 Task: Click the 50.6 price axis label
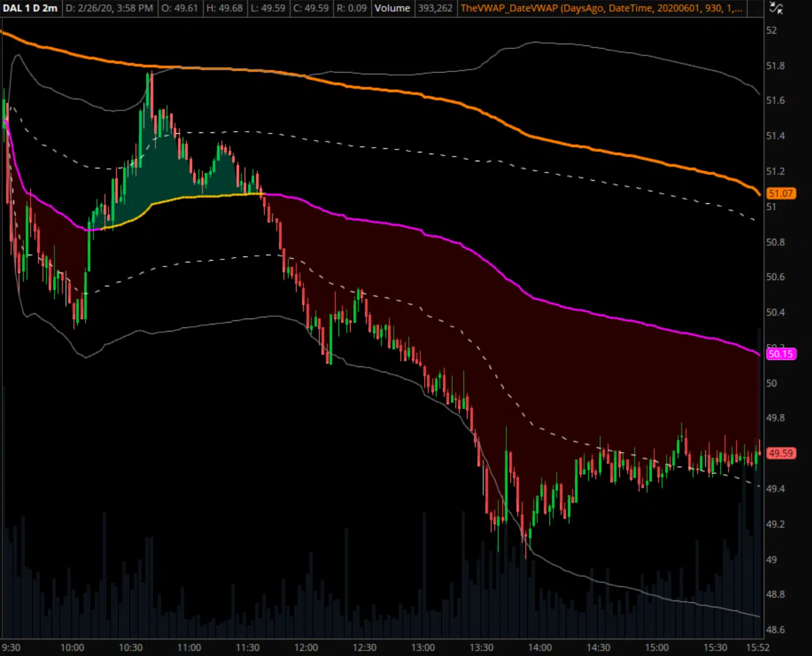775,277
